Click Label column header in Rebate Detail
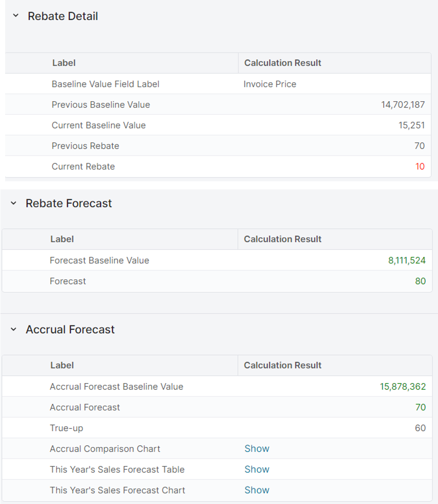Image resolution: width=438 pixels, height=504 pixels. 64,63
